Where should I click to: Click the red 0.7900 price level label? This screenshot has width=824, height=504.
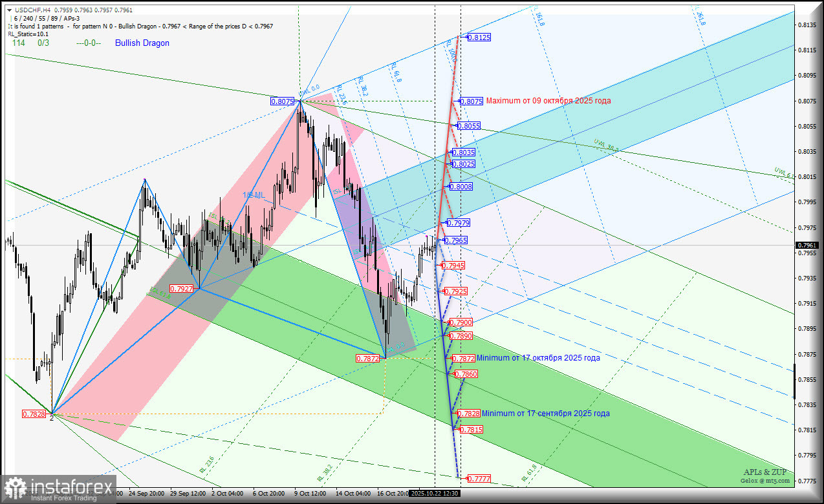[461, 322]
